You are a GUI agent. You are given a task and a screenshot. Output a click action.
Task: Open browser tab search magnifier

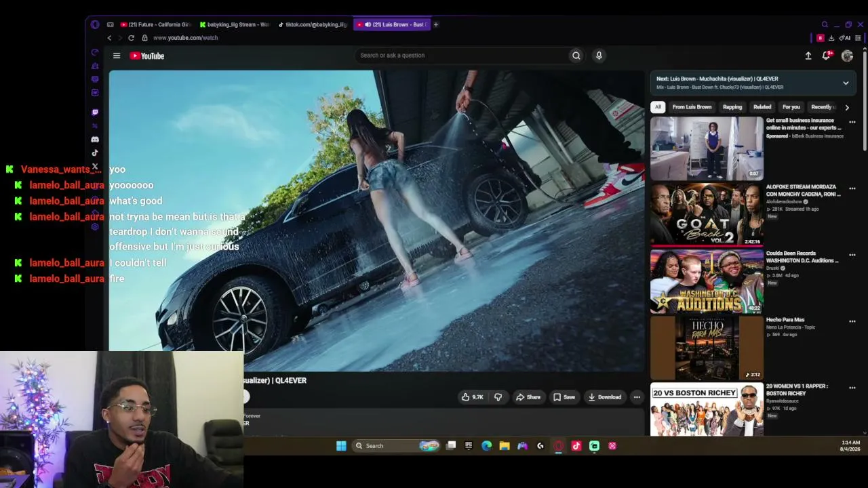pos(825,24)
